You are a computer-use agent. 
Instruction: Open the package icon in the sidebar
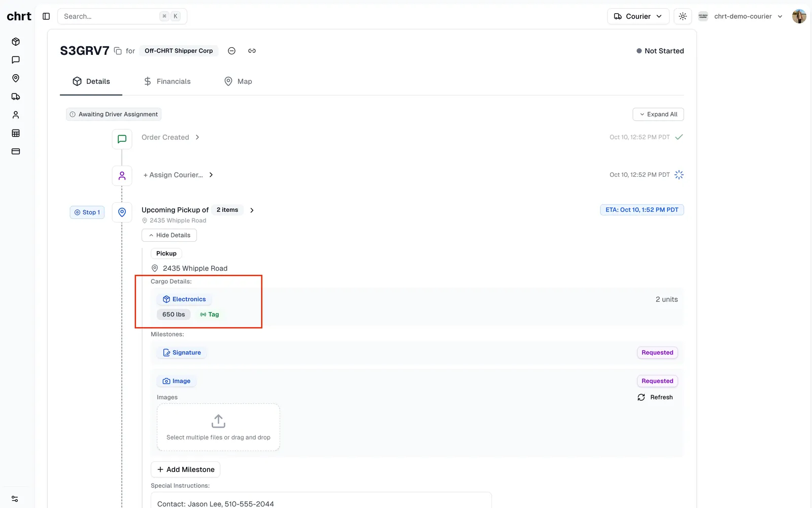point(16,42)
